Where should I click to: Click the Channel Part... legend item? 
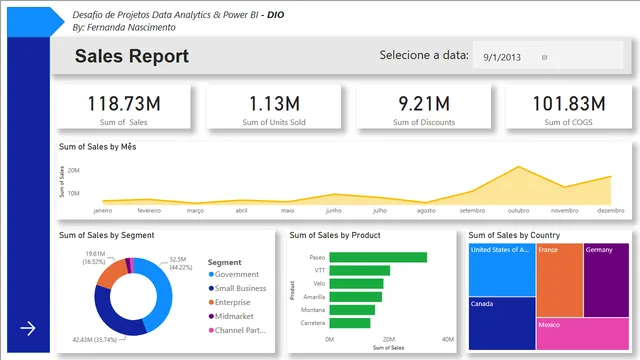coord(237,330)
